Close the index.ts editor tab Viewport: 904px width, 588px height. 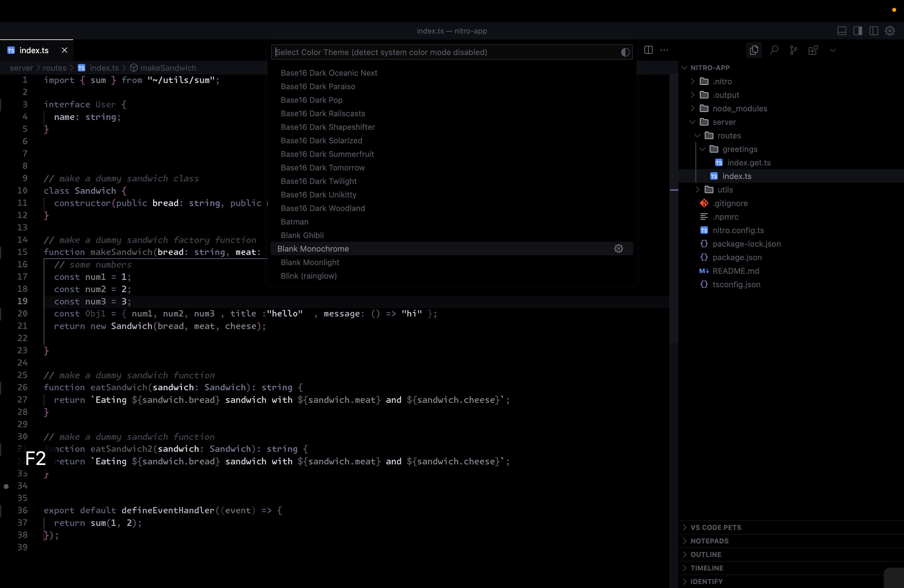[x=65, y=50]
